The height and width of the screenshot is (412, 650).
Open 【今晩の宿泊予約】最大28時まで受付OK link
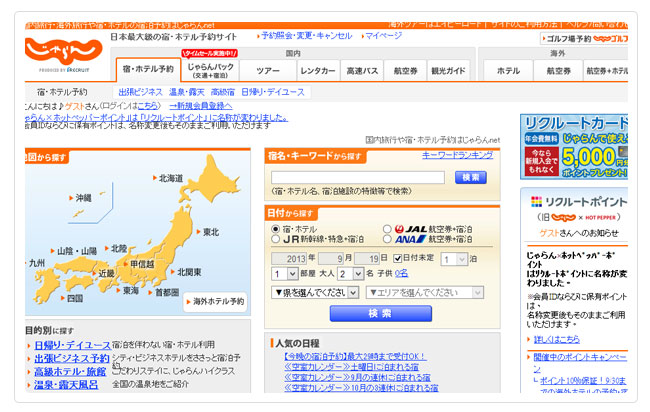pos(355,356)
